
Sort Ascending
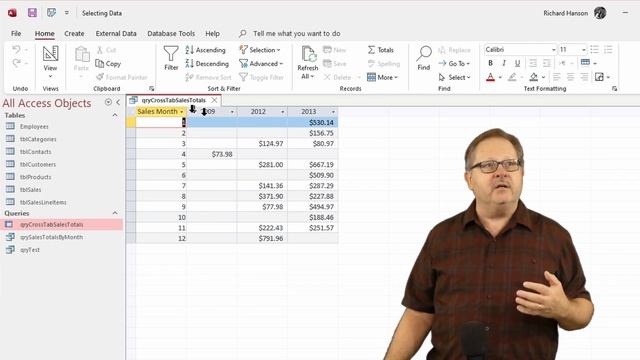pyautogui.click(x=205, y=50)
